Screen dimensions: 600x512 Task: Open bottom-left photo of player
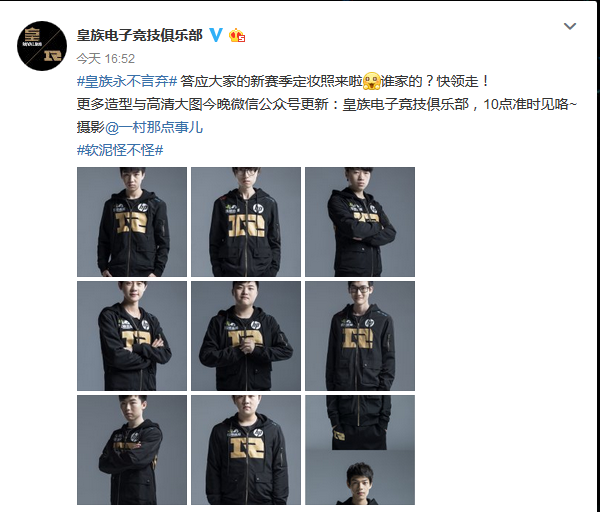click(132, 450)
